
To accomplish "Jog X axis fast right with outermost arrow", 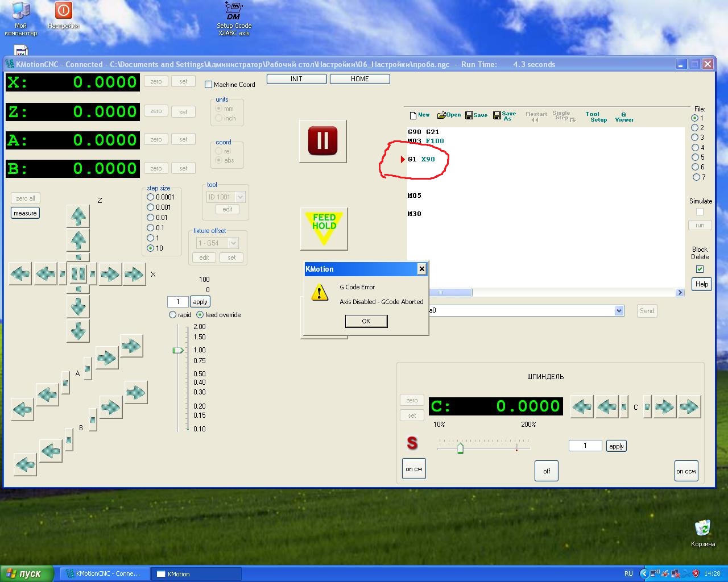I will 134,274.
